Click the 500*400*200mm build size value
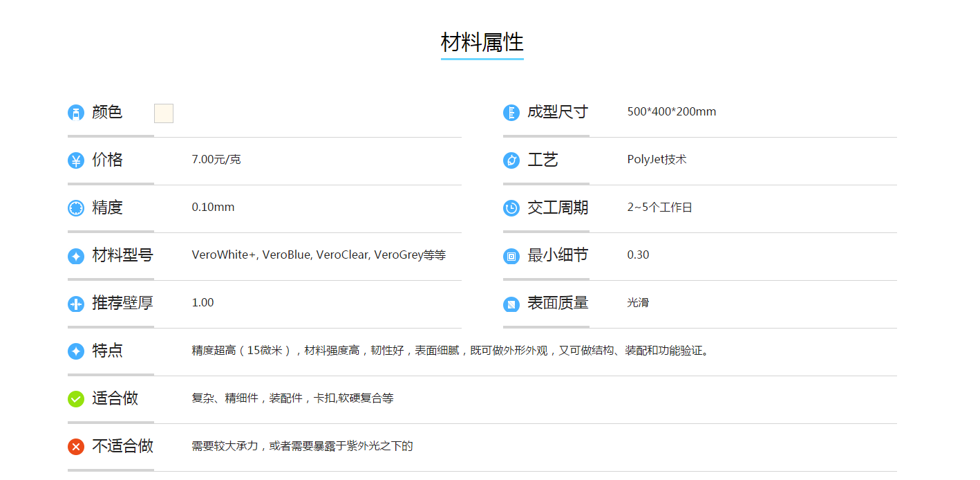Image resolution: width=980 pixels, height=480 pixels. point(671,112)
